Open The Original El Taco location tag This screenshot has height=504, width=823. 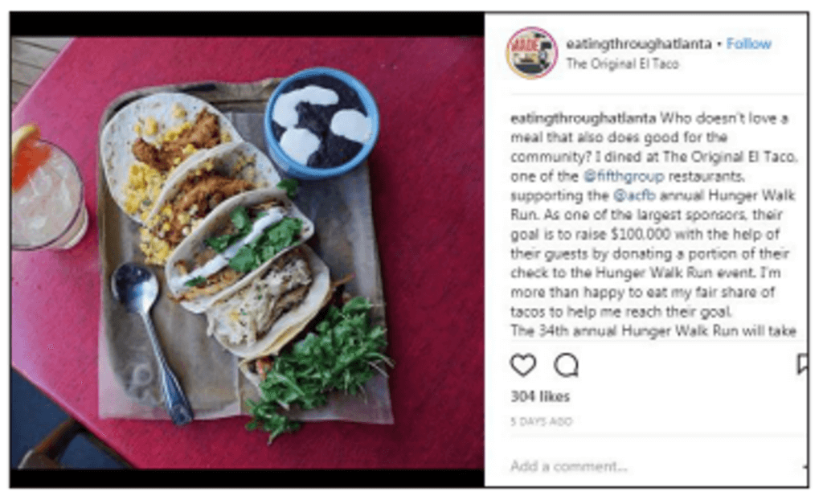point(622,64)
